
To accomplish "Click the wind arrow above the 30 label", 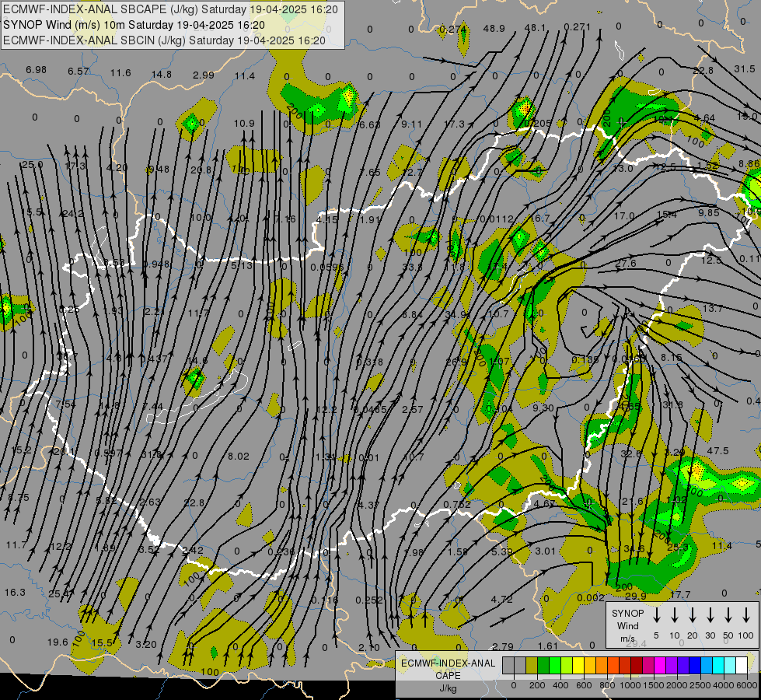I will click(710, 615).
